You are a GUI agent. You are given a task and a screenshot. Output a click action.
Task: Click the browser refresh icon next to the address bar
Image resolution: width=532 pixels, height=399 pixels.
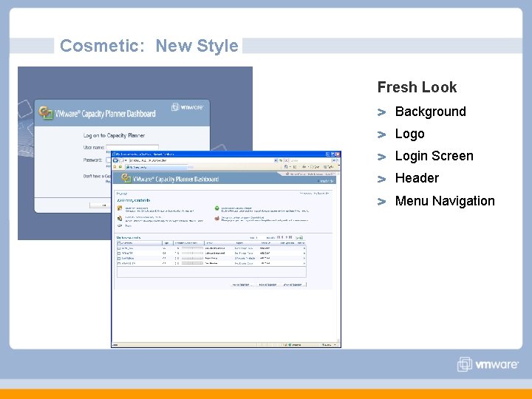click(281, 160)
